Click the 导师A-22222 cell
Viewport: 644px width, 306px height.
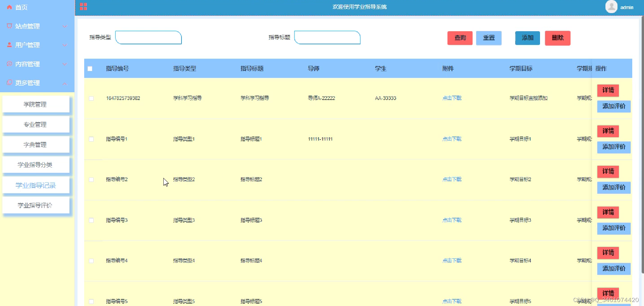point(322,98)
